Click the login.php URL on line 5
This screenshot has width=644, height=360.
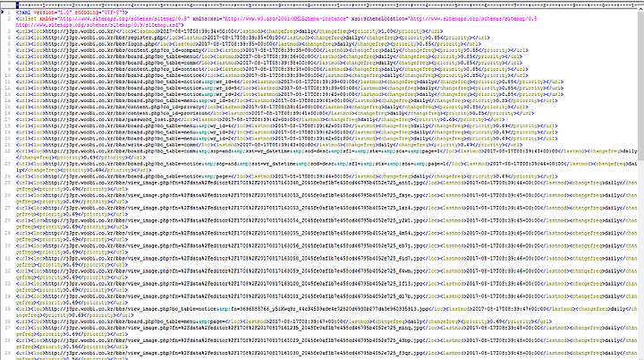(100, 44)
